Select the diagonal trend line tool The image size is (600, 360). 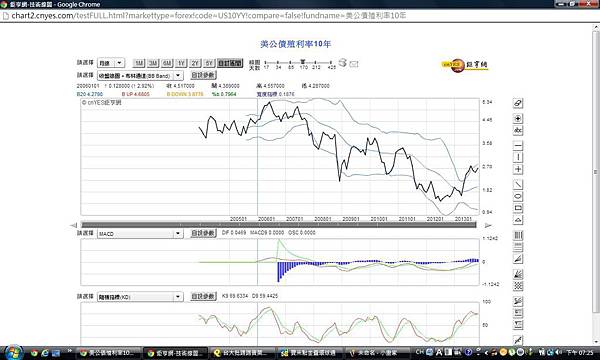coord(518,185)
